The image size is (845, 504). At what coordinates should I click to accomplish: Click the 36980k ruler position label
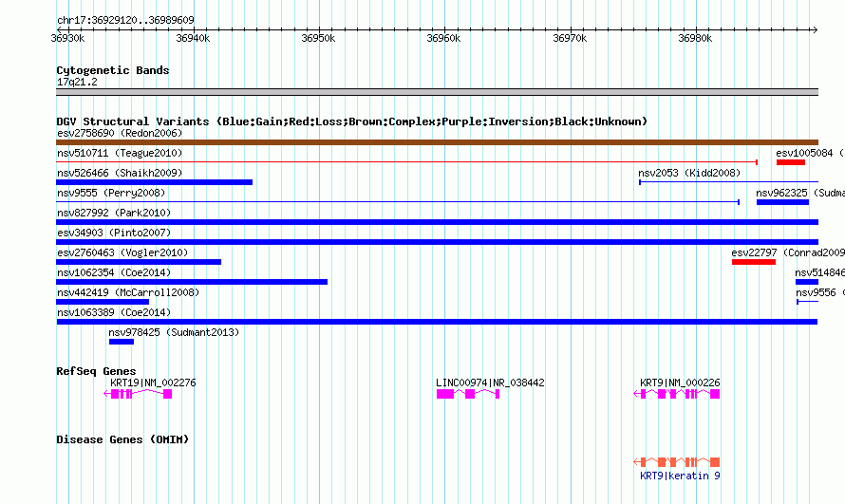click(695, 38)
